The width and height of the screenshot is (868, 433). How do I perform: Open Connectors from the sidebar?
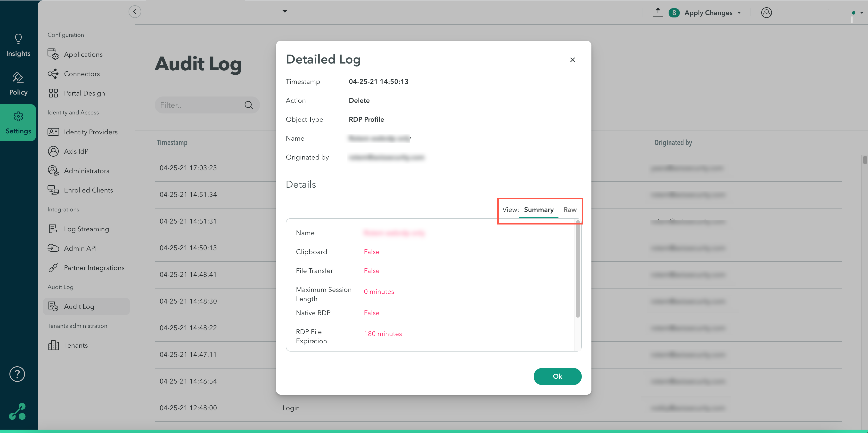[x=82, y=74]
